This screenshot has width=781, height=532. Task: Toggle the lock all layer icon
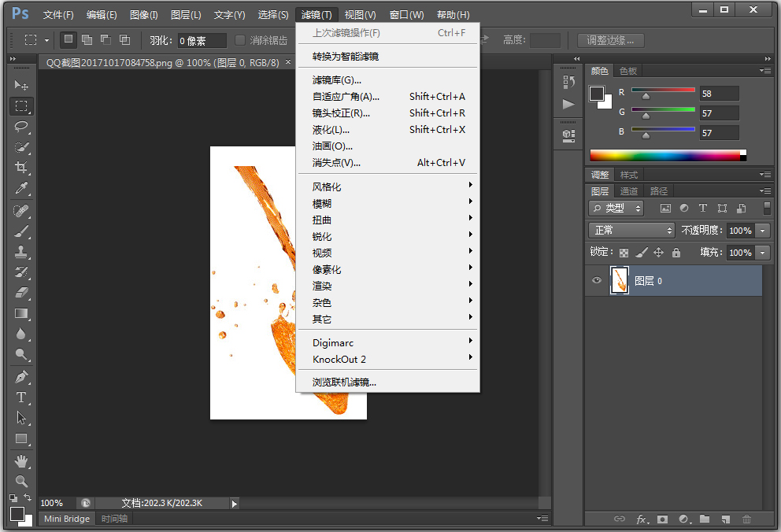(676, 253)
